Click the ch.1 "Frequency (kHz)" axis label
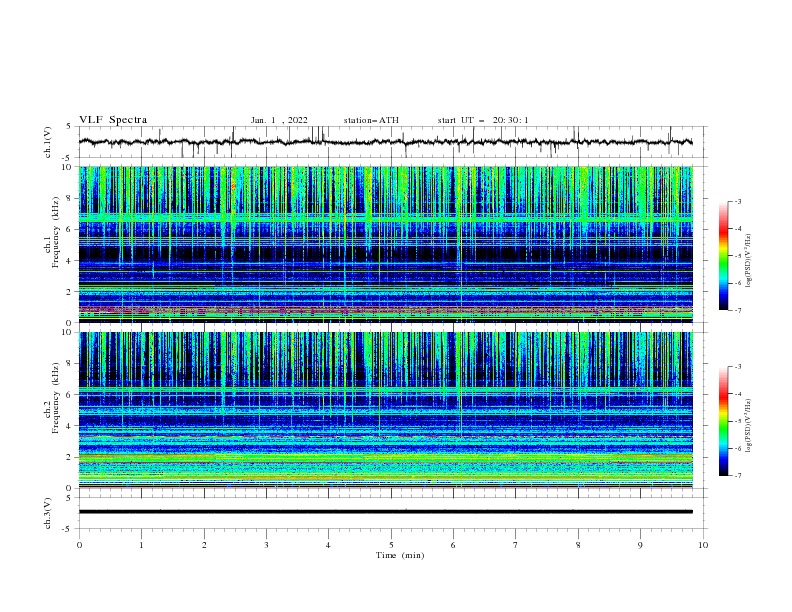Viewport: 792px width, 612px height. 55,232
